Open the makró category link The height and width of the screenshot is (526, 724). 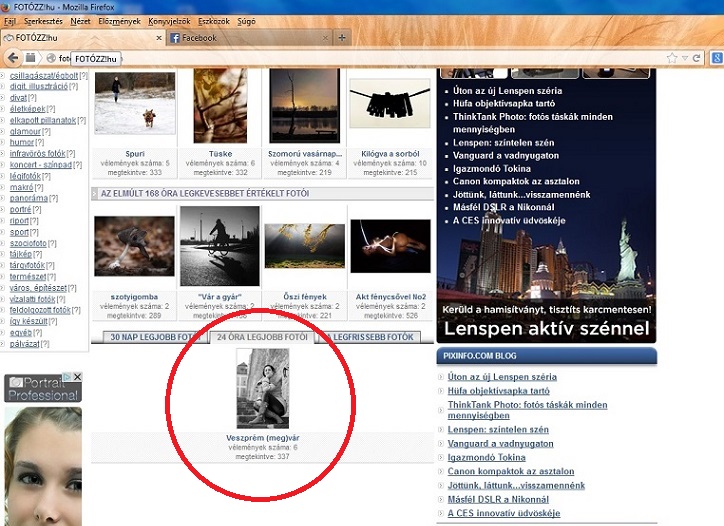tap(22, 187)
